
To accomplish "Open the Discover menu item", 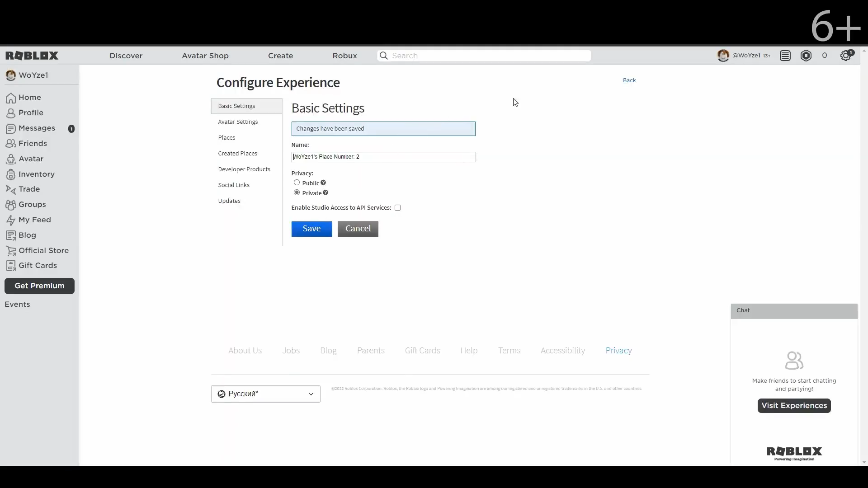I will (x=126, y=56).
